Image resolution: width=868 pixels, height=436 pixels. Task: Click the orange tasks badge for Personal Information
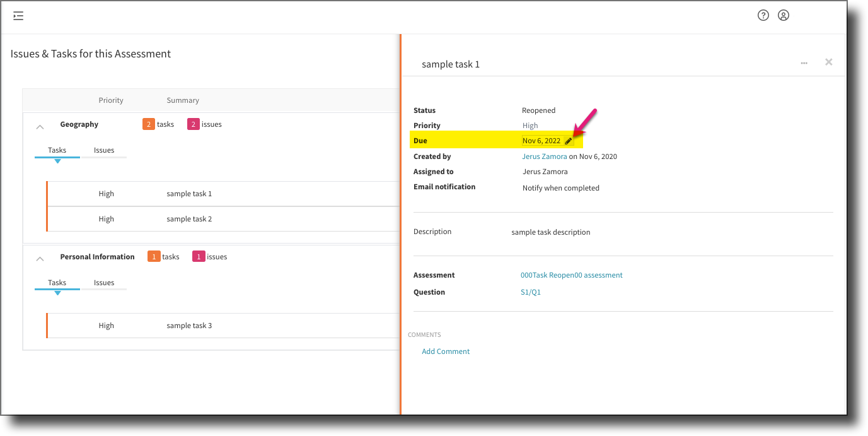(153, 257)
